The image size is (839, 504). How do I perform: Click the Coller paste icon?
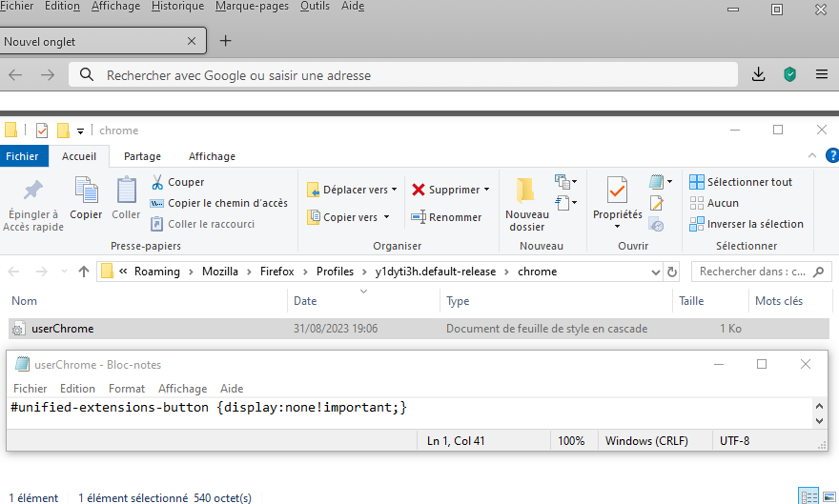click(126, 198)
